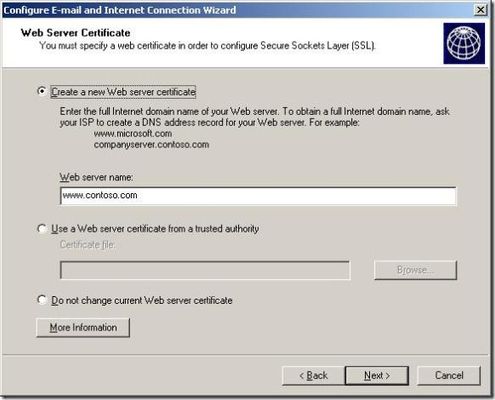
Task: Open More Information
Action: pos(83,327)
